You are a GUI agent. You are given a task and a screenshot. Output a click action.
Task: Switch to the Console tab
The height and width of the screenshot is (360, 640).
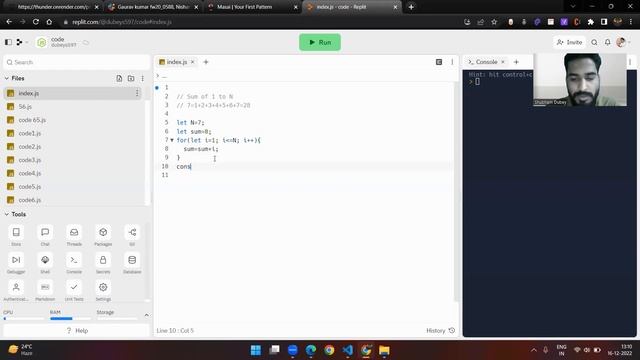pos(487,62)
